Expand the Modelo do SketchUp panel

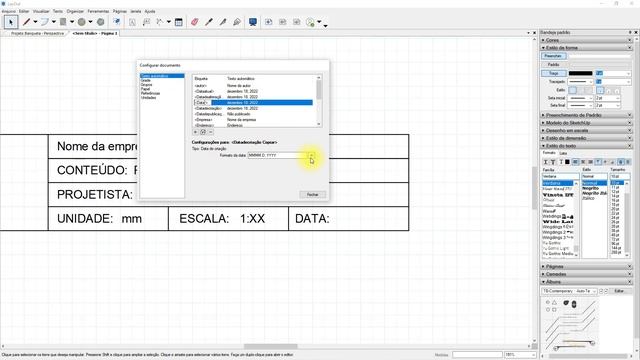click(x=586, y=123)
